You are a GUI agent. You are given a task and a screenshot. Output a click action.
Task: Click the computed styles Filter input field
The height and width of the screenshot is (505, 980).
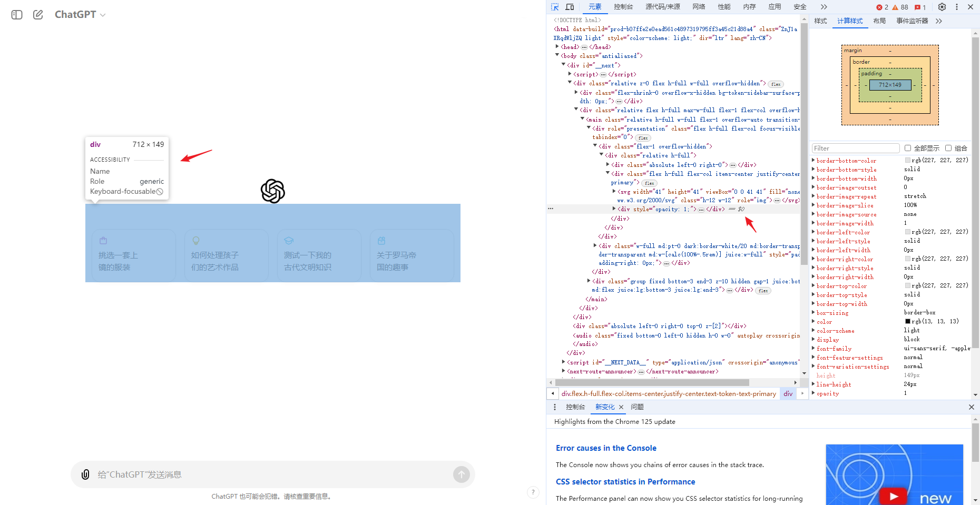point(855,148)
